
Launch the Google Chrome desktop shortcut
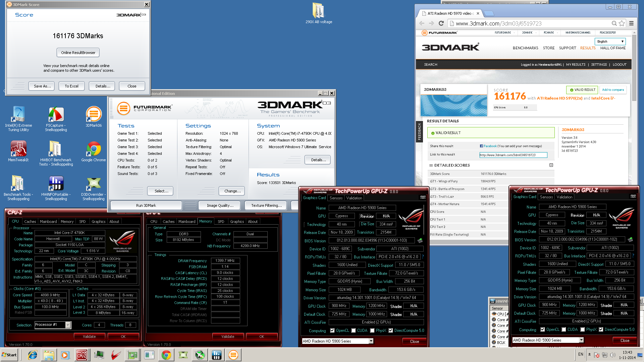pos(94,151)
